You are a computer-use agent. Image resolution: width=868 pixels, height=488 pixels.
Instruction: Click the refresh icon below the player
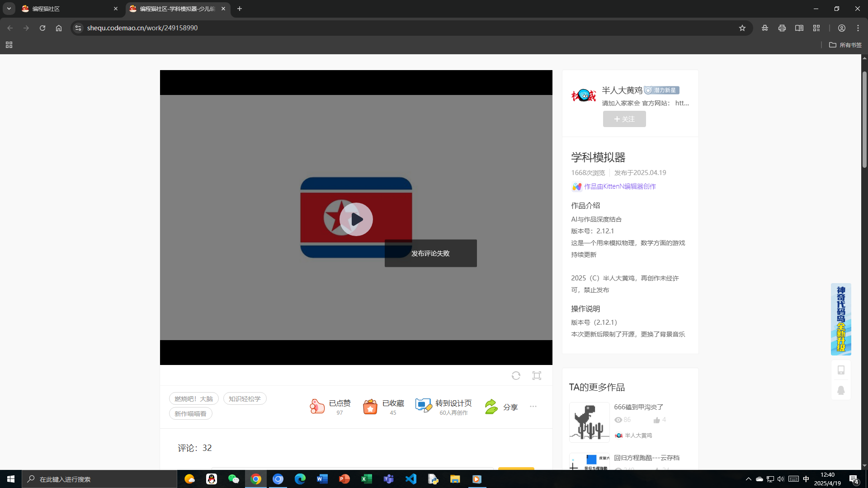516,375
